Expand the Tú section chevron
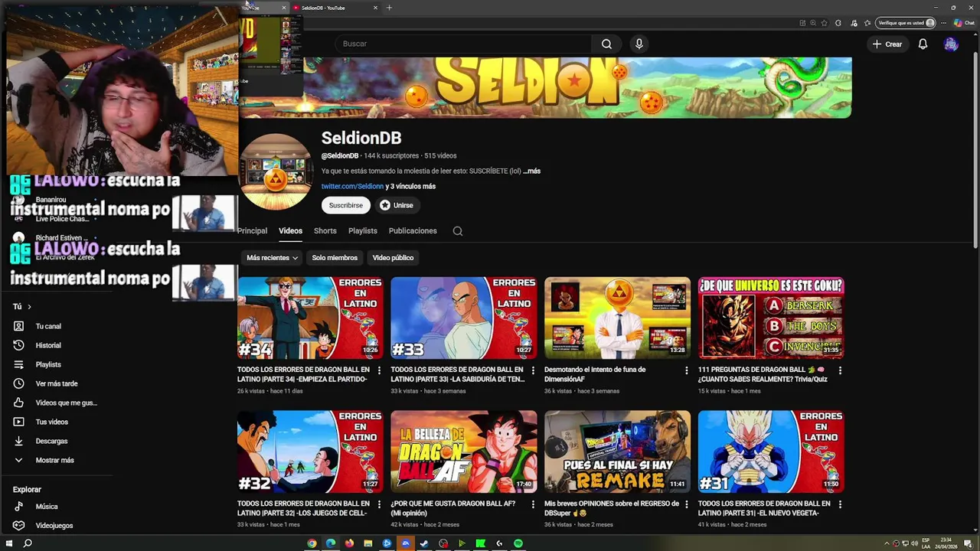 click(x=29, y=307)
